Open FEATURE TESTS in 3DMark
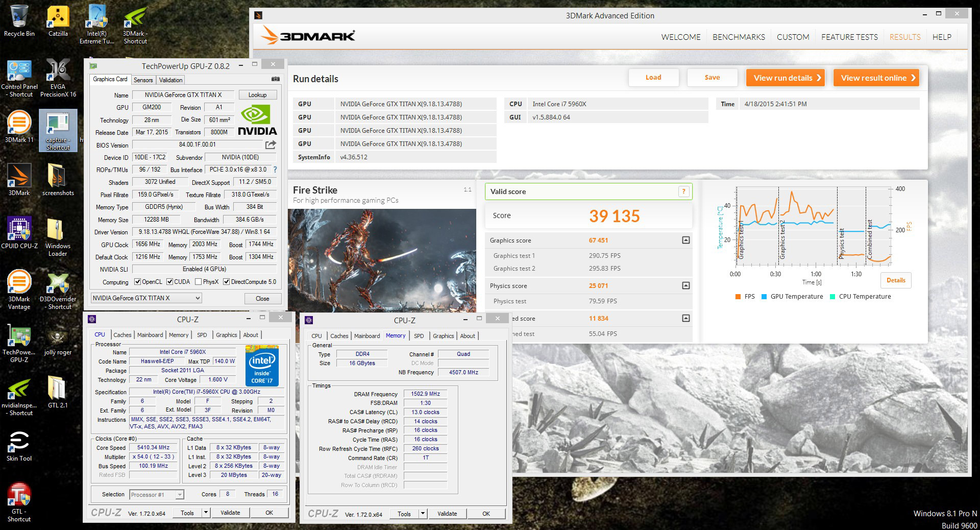 [849, 37]
